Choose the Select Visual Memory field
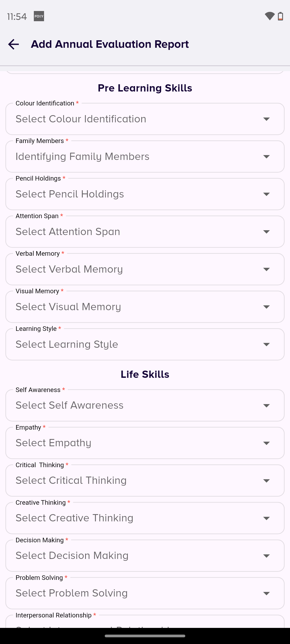 click(x=145, y=307)
